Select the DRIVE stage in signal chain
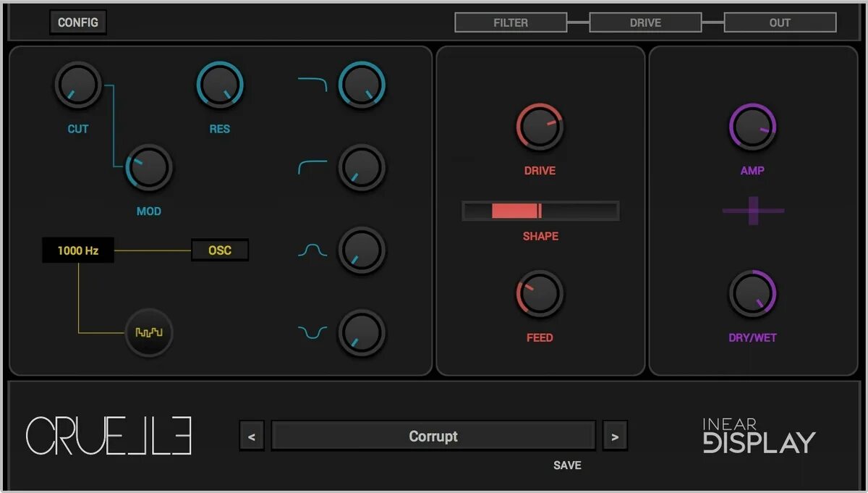Viewport: 868px width, 493px height. point(645,22)
